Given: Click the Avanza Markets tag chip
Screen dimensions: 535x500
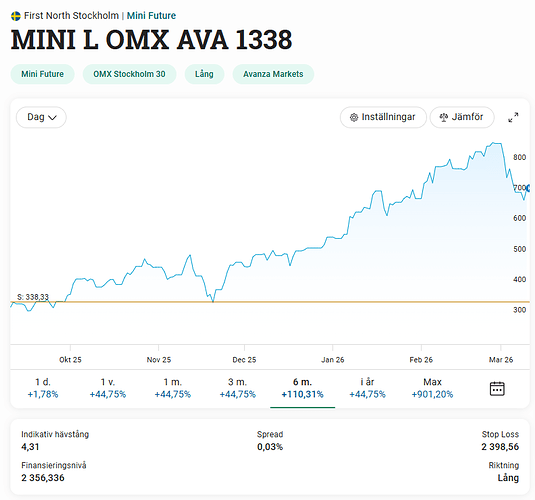Looking at the screenshot, I should click(x=273, y=74).
